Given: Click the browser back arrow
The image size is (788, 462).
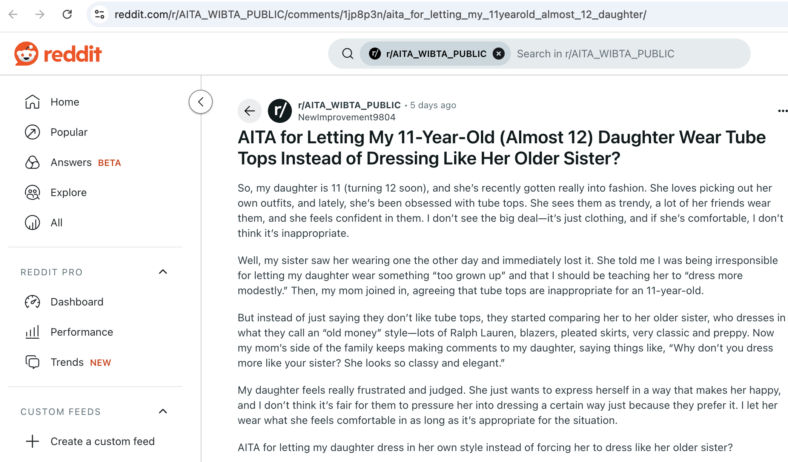Looking at the screenshot, I should [x=13, y=14].
